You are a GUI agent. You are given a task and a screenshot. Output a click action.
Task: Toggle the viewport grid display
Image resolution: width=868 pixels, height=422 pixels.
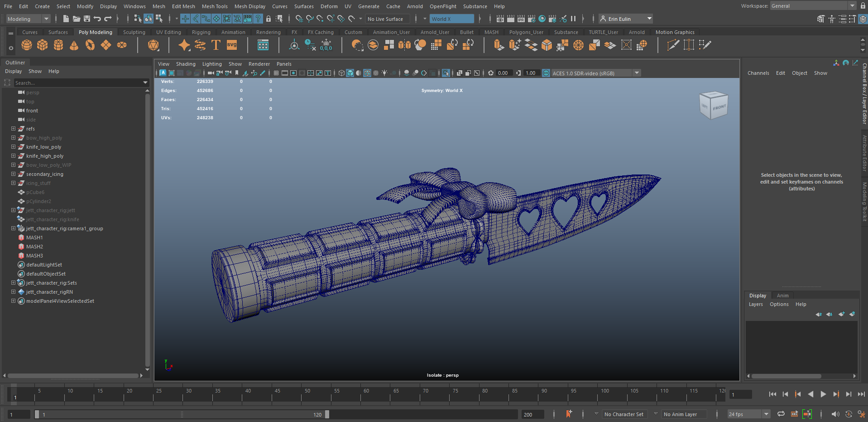276,73
